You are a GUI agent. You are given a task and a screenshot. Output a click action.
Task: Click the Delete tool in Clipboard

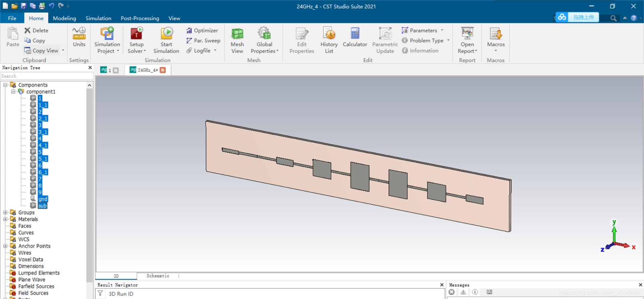36,31
